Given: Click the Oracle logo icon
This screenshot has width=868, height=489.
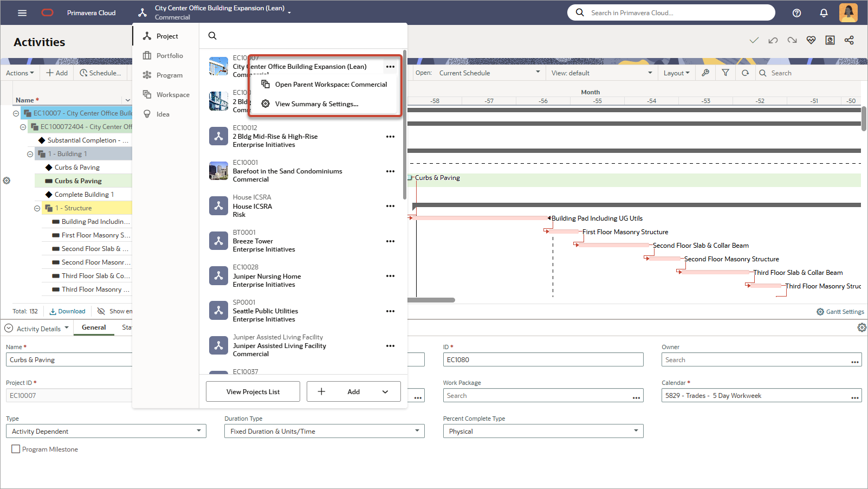Looking at the screenshot, I should pyautogui.click(x=48, y=13).
